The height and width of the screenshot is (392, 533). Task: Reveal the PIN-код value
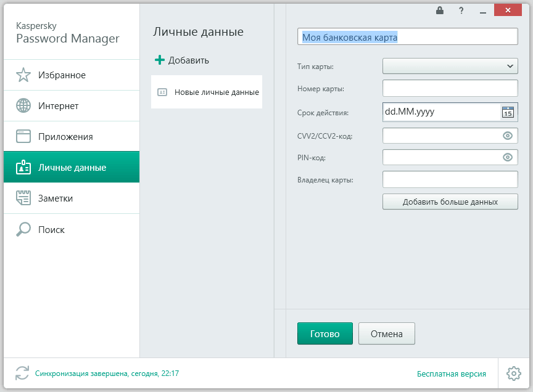tap(507, 157)
